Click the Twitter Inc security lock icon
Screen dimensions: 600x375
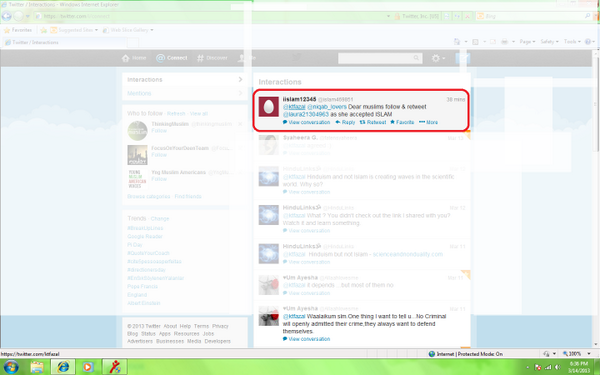(x=397, y=16)
